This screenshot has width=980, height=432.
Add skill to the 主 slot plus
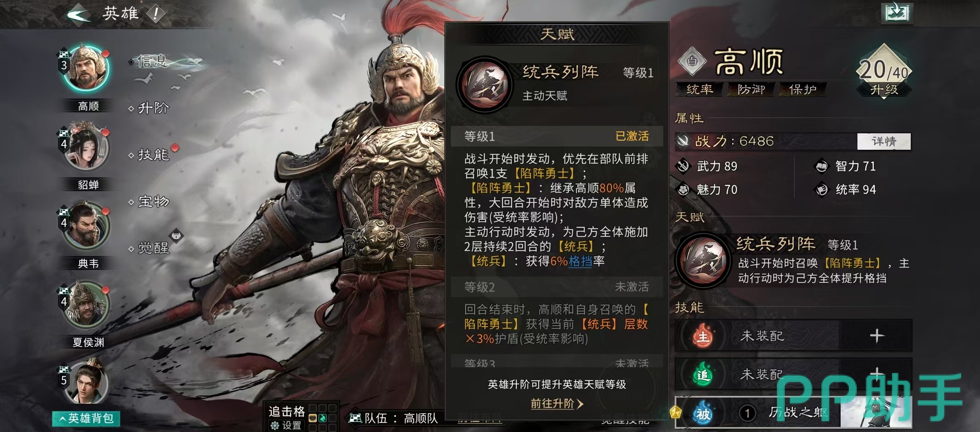point(877,336)
